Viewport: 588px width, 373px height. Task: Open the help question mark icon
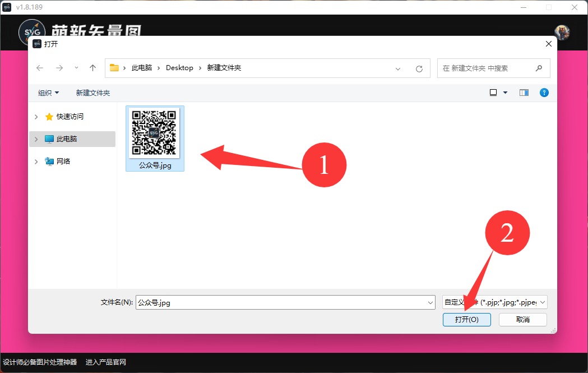[x=544, y=93]
